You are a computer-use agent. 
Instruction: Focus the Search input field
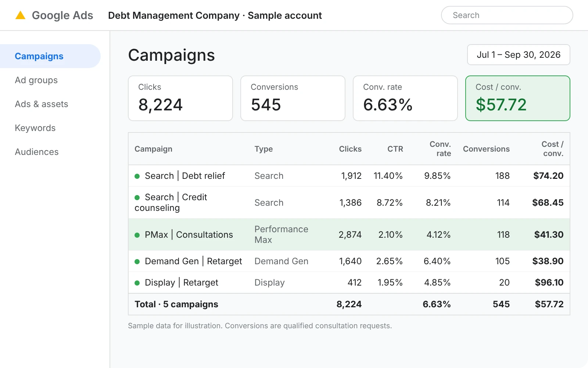click(x=507, y=15)
